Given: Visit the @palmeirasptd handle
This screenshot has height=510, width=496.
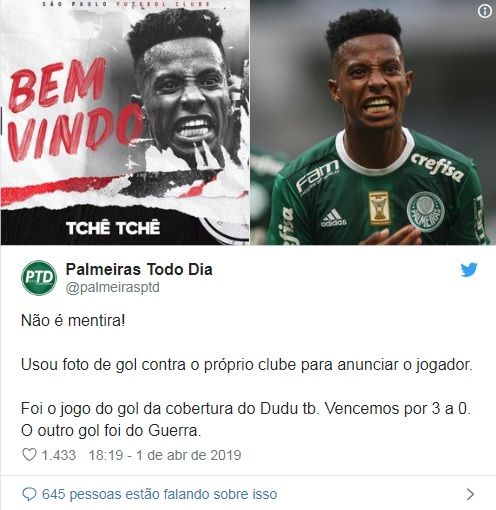Looking at the screenshot, I should tap(113, 287).
